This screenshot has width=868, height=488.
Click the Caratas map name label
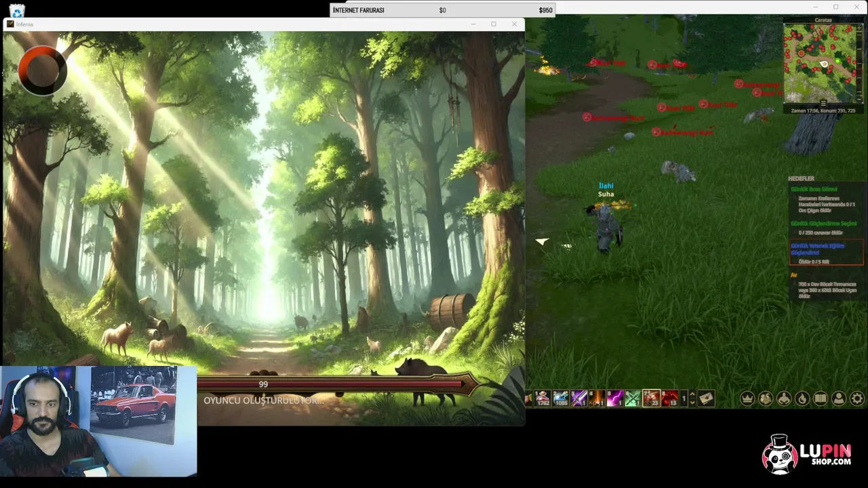point(823,20)
